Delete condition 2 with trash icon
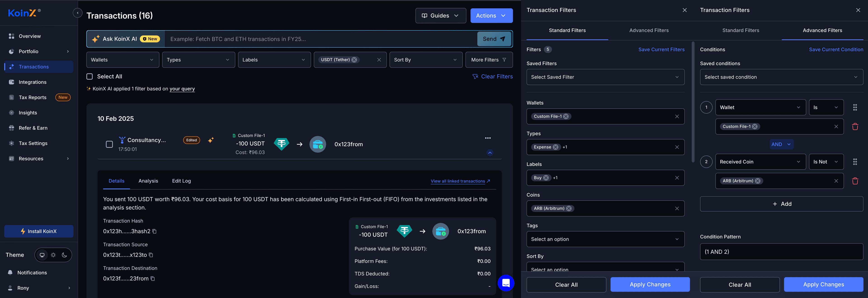 [854, 181]
